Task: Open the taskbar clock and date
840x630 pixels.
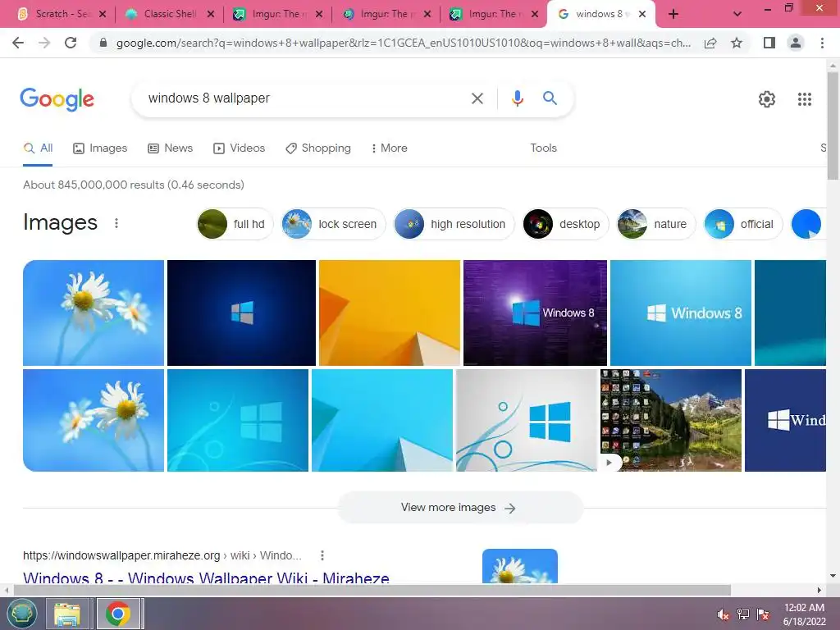Action: pyautogui.click(x=804, y=614)
